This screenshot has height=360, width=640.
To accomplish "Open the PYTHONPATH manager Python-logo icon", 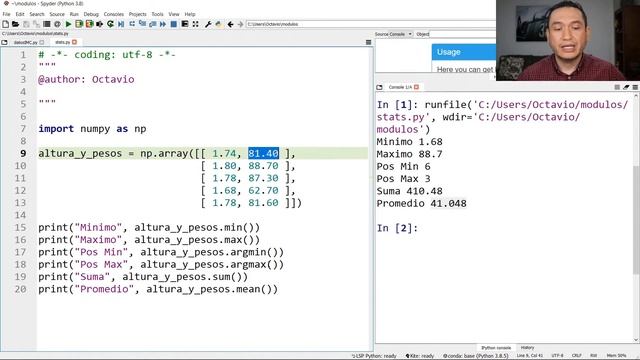I will tap(218, 24).
